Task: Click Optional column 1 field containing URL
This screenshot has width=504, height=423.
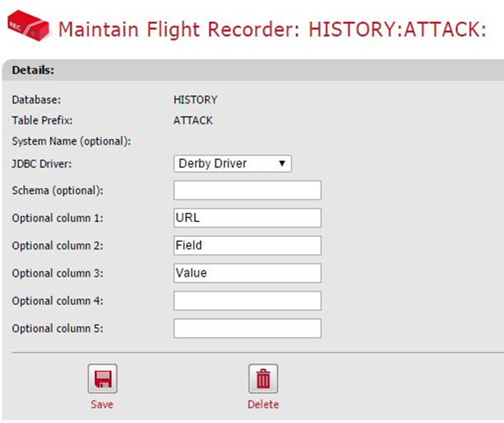Action: click(x=247, y=218)
